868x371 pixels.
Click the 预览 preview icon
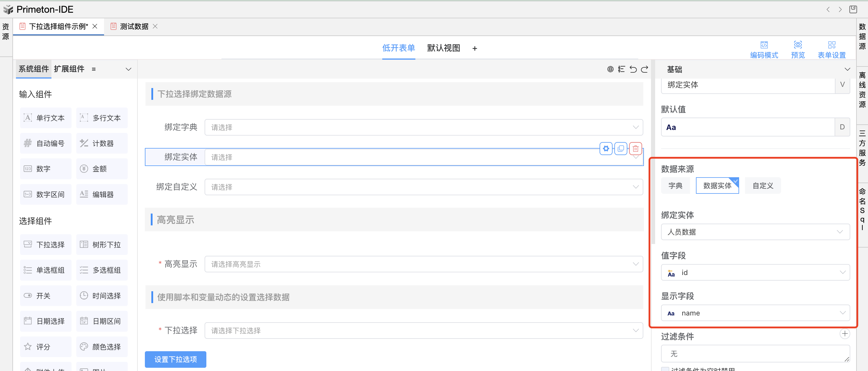(x=798, y=49)
